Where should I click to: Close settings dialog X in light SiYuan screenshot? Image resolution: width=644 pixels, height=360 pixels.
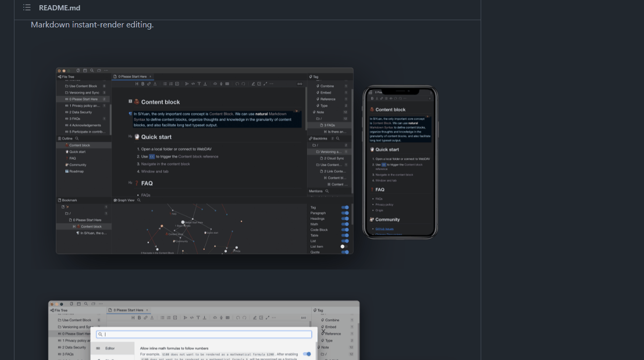pos(323,332)
